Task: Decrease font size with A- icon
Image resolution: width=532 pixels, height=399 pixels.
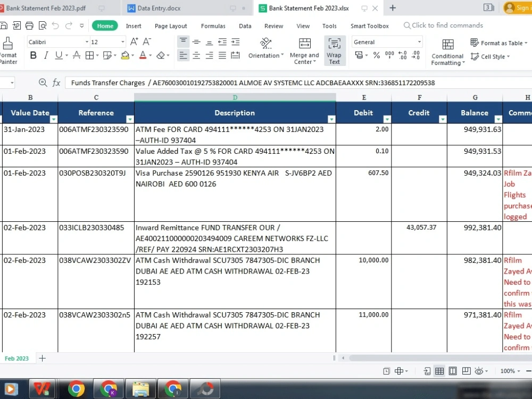Action: 147,41
